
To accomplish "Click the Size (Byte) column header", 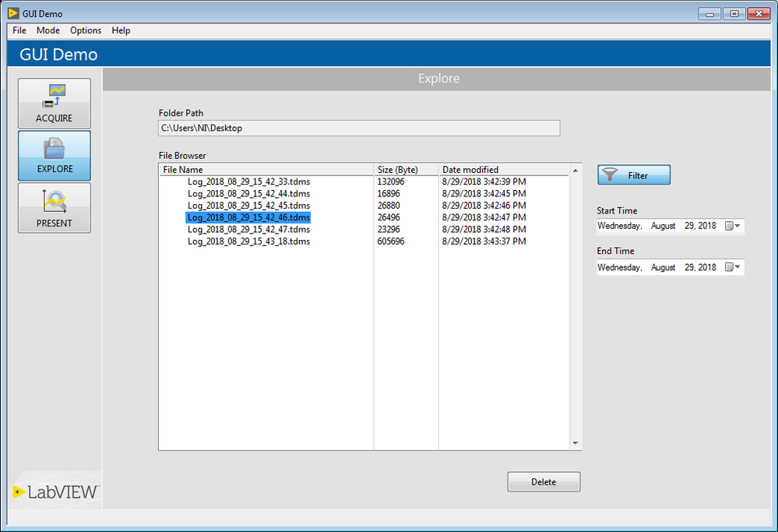I will click(x=406, y=169).
